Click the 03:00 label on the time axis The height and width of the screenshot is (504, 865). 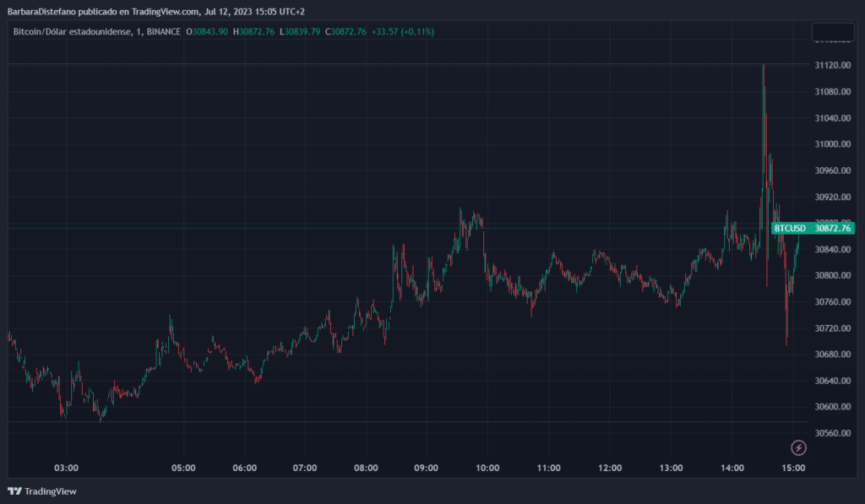(66, 468)
